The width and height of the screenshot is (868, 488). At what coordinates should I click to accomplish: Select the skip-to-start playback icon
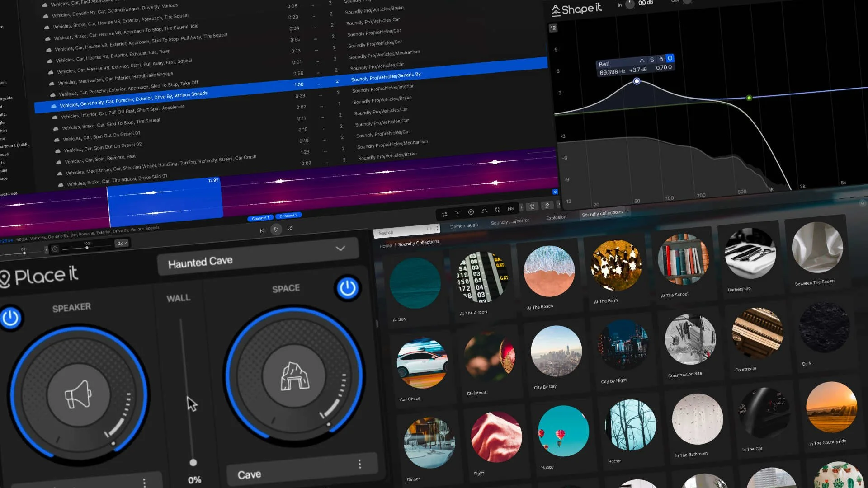point(262,230)
